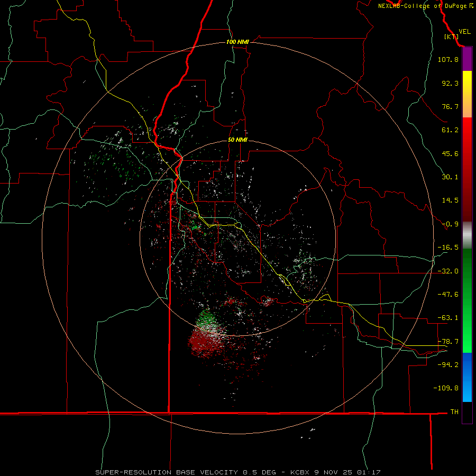Click the 92.3 velocity scale value
Screen dimensions: 476x476
(x=450, y=83)
